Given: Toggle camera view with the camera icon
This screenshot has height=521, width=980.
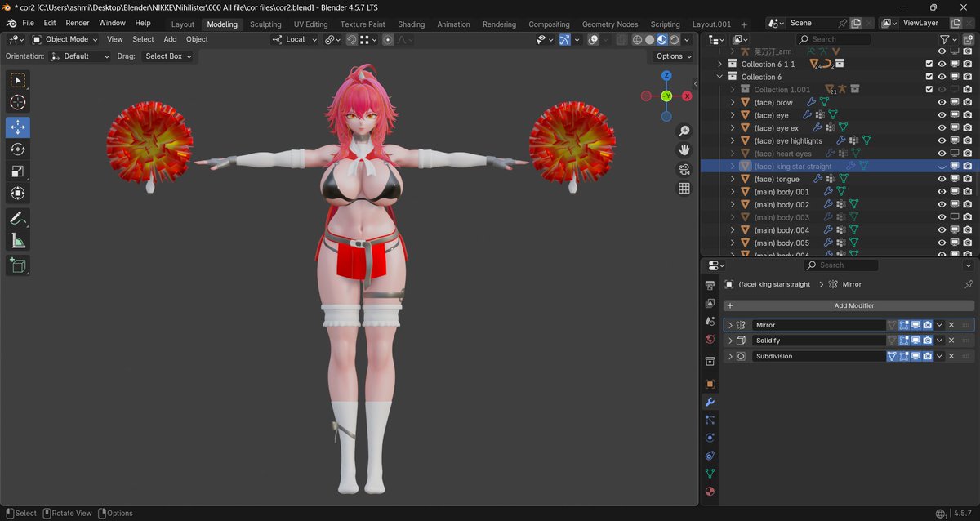Looking at the screenshot, I should tap(684, 169).
